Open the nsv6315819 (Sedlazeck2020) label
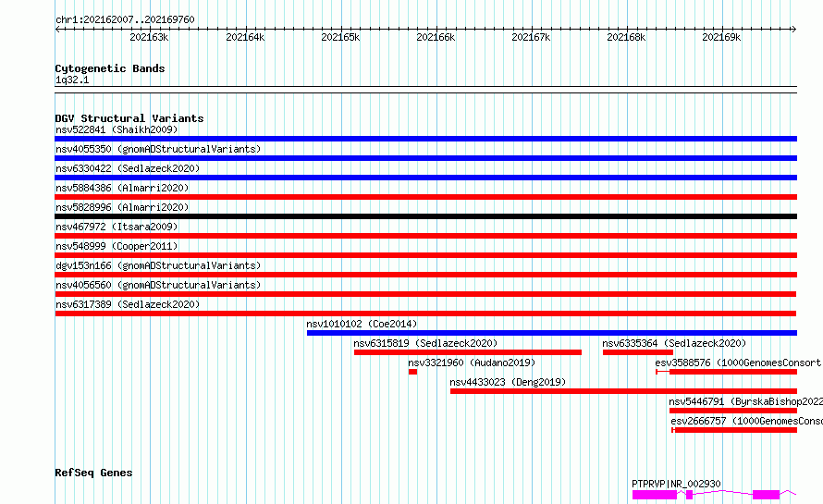The image size is (823, 504). coord(425,343)
